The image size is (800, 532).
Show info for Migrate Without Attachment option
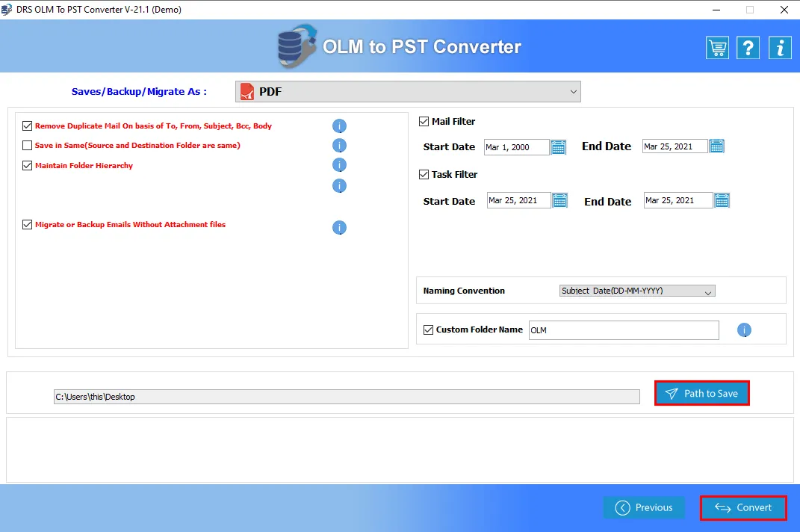point(339,228)
